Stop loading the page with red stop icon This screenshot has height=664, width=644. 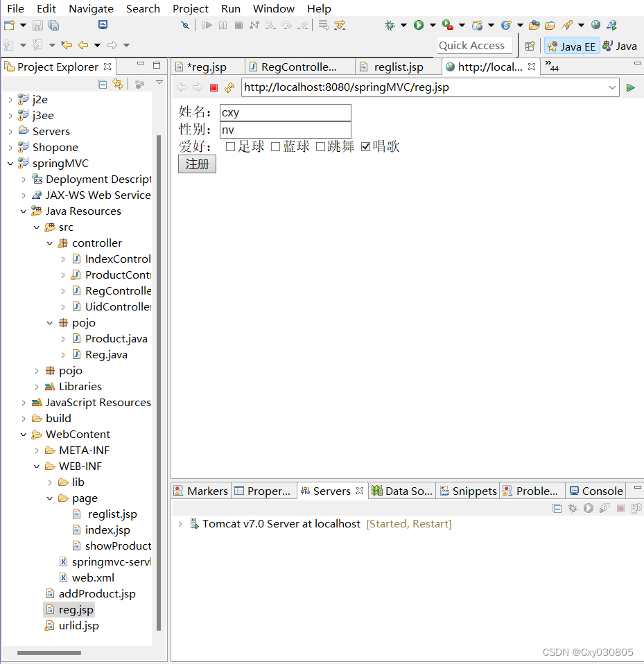tap(214, 87)
